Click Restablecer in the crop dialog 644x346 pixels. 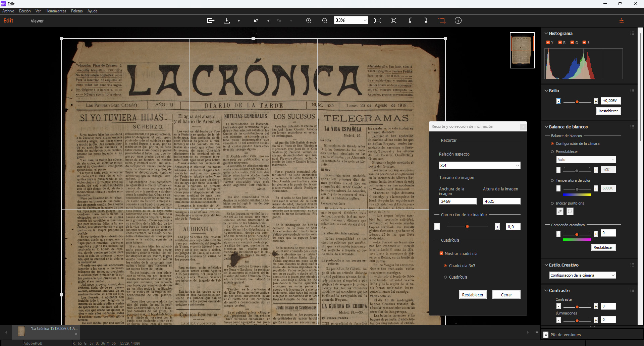(x=473, y=295)
